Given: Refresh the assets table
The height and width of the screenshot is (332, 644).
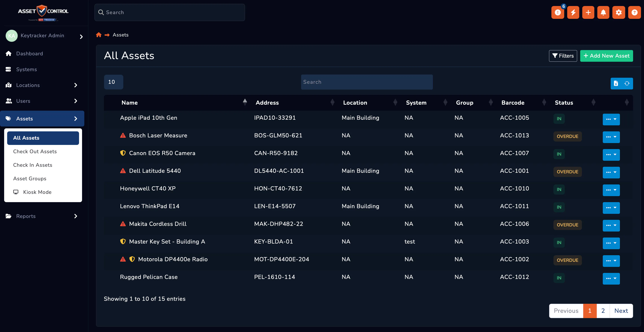Looking at the screenshot, I should pyautogui.click(x=627, y=84).
